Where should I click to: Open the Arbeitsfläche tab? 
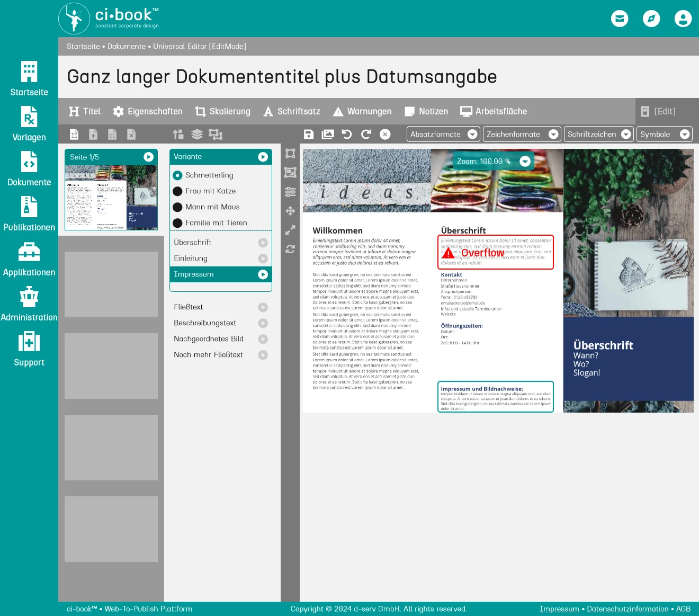[x=494, y=111]
